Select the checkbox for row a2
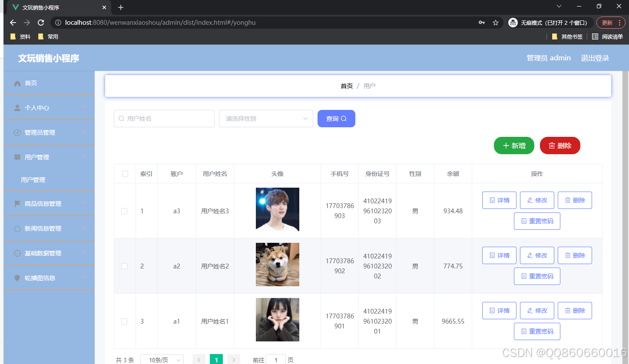The height and width of the screenshot is (364, 629). tap(124, 266)
